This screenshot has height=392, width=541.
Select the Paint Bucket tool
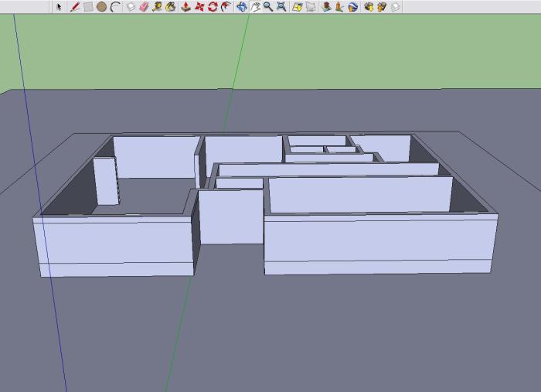pyautogui.click(x=171, y=7)
